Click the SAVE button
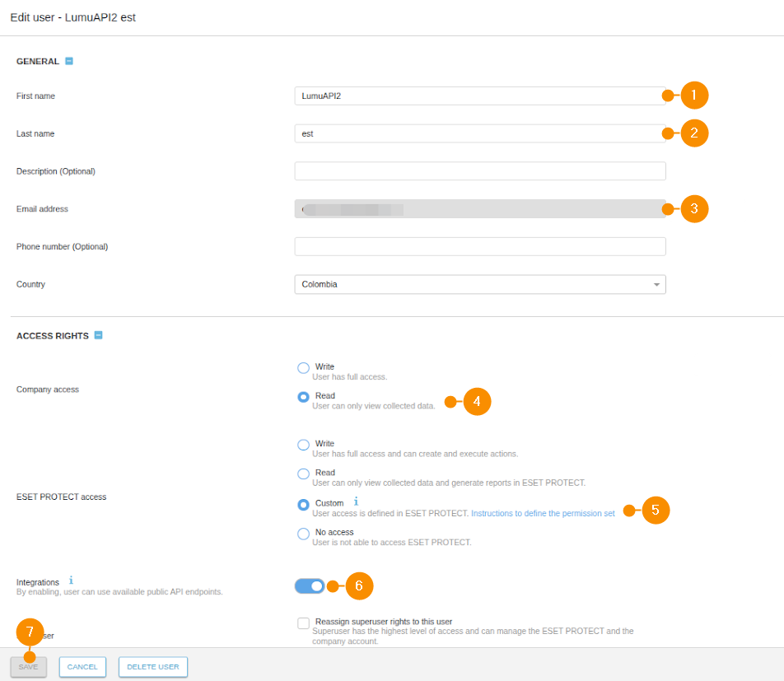 (x=28, y=666)
